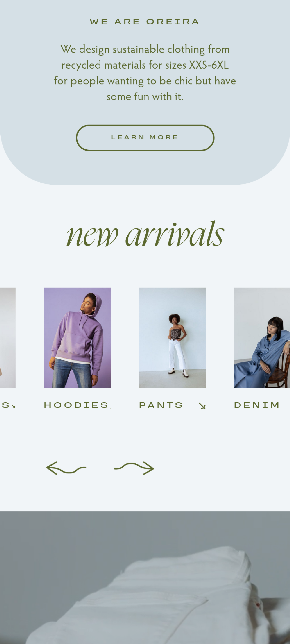The height and width of the screenshot is (644, 290).
Task: Open the HOODIES category label
Action: [76, 405]
